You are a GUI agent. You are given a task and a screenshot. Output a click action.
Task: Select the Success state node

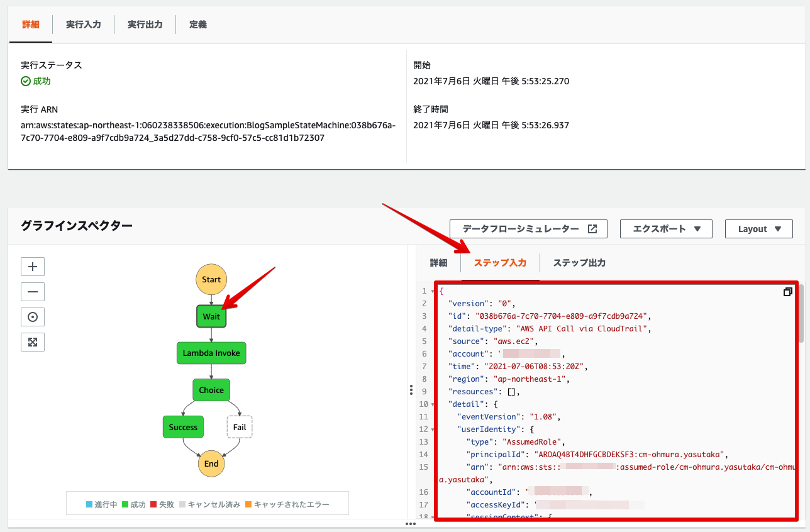[x=183, y=426]
